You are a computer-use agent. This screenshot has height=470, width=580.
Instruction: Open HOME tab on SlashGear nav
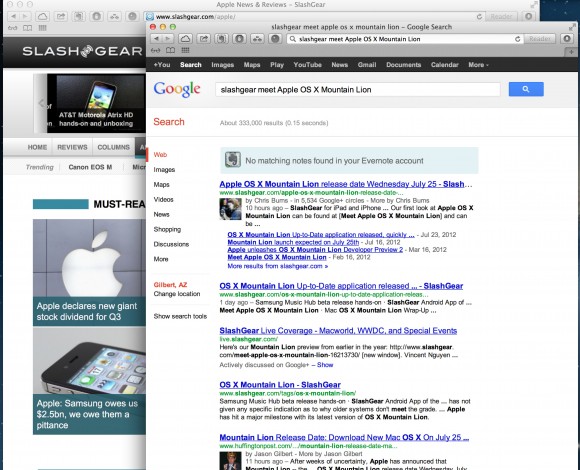point(37,147)
